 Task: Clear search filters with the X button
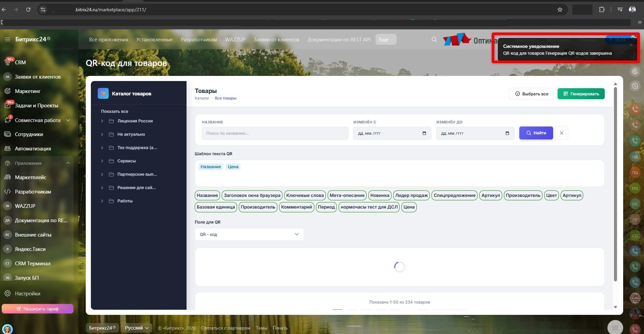(x=562, y=133)
